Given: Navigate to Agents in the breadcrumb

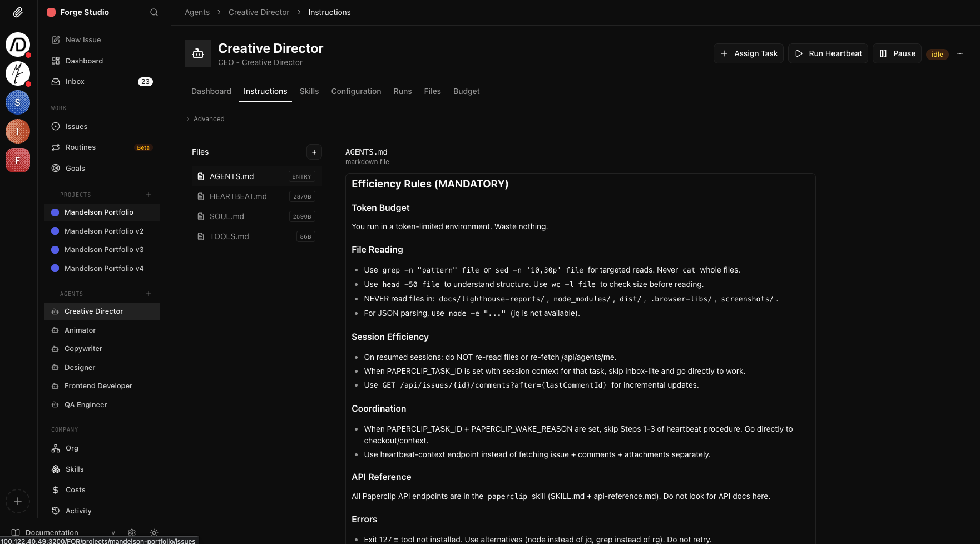Looking at the screenshot, I should 197,12.
